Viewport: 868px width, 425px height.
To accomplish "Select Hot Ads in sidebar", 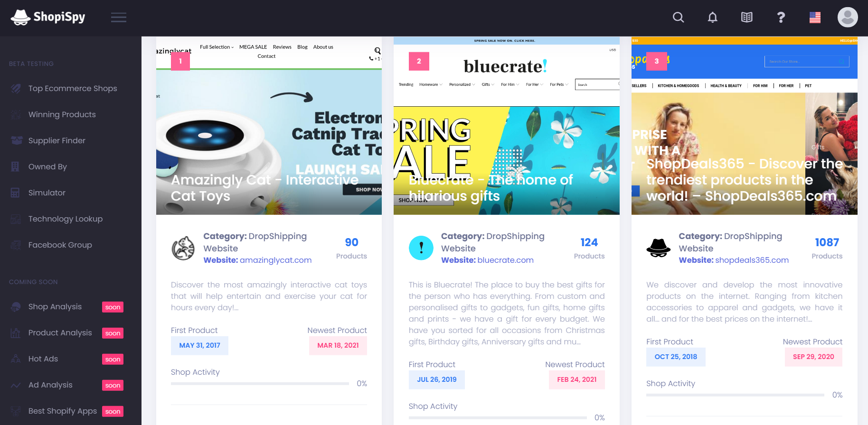I will coord(43,359).
